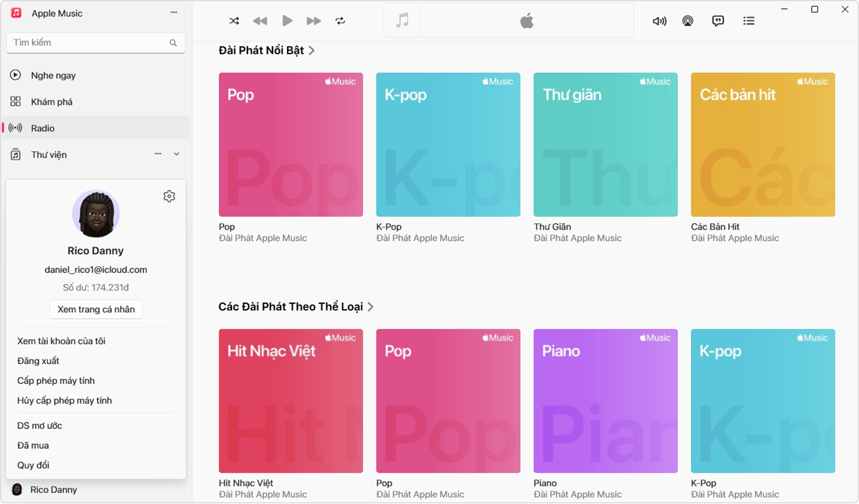859x504 pixels.
Task: Click Thư Giãn title text below tile
Action: [x=552, y=227]
